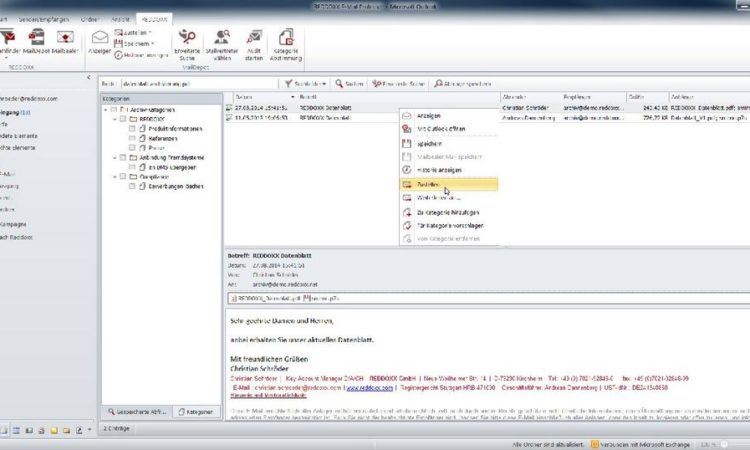The image size is (750, 450).
Task: Click the Suchen magnifier button
Action: 350,84
